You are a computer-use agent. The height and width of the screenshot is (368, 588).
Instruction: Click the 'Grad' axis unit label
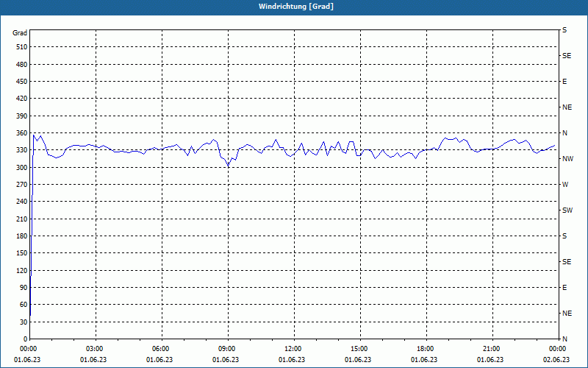pyautogui.click(x=20, y=33)
